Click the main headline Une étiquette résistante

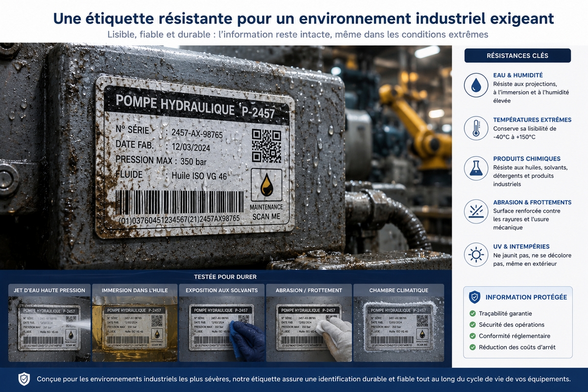tap(303, 18)
